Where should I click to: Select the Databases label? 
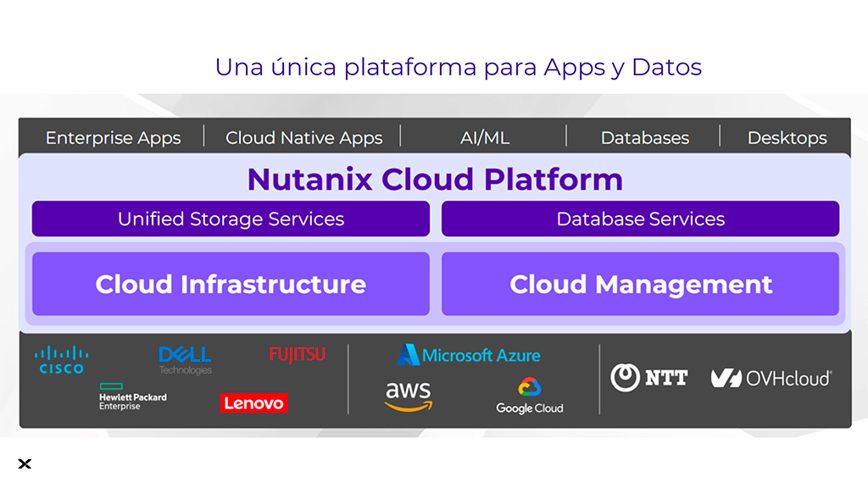(x=645, y=138)
